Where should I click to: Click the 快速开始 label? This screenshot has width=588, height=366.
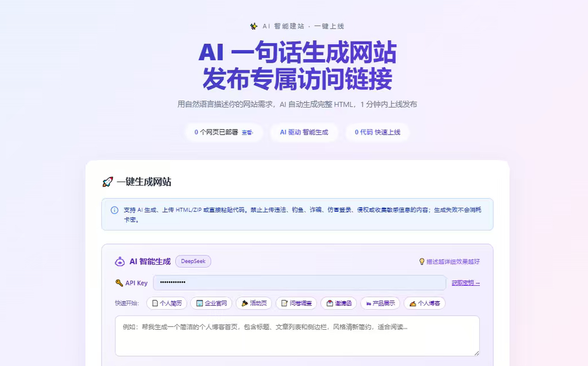tap(127, 303)
